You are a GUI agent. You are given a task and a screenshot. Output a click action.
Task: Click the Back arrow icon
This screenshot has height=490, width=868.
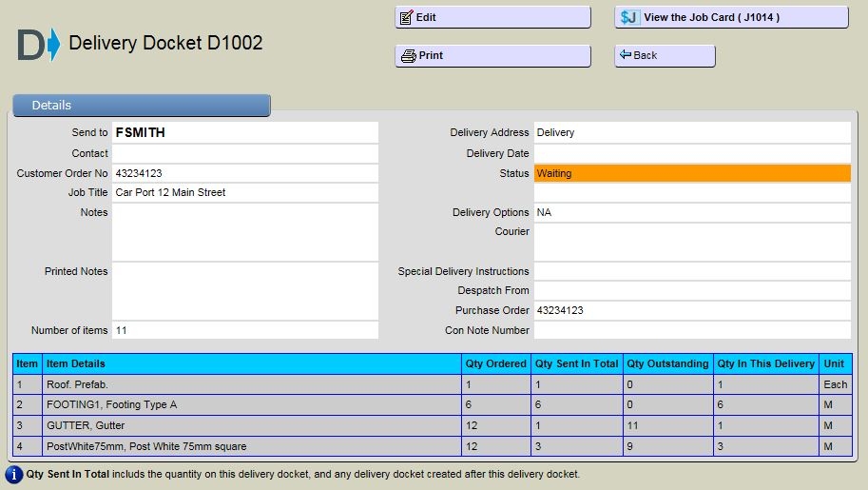(x=626, y=56)
